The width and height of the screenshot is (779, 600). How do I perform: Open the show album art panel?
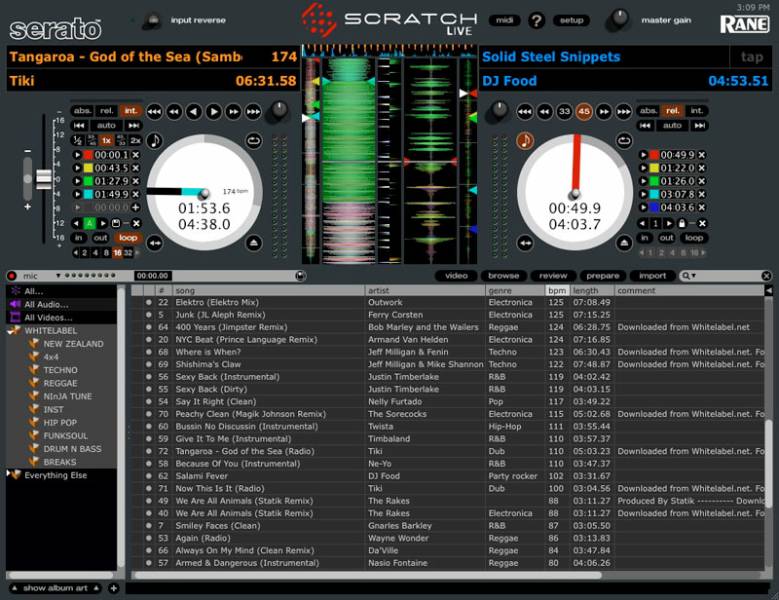coord(55,588)
